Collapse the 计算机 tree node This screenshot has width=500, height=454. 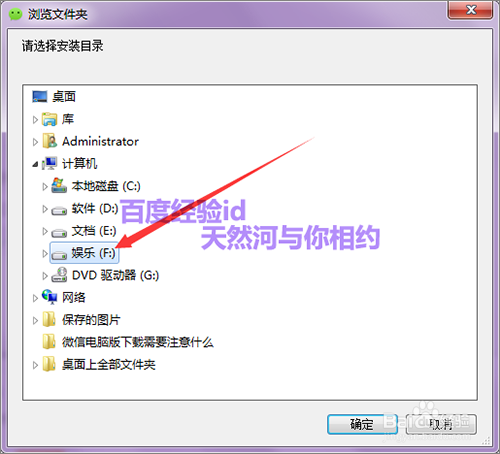pos(35,164)
